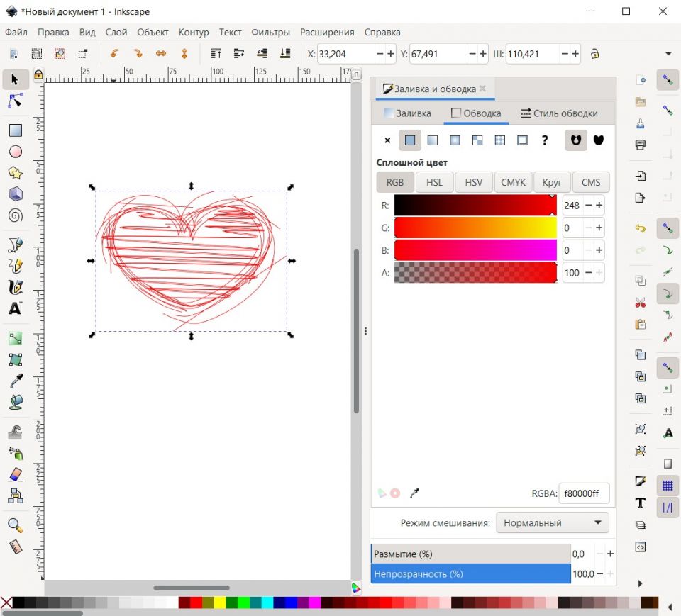Click the red R channel slider
The image size is (681, 616).
475,206
